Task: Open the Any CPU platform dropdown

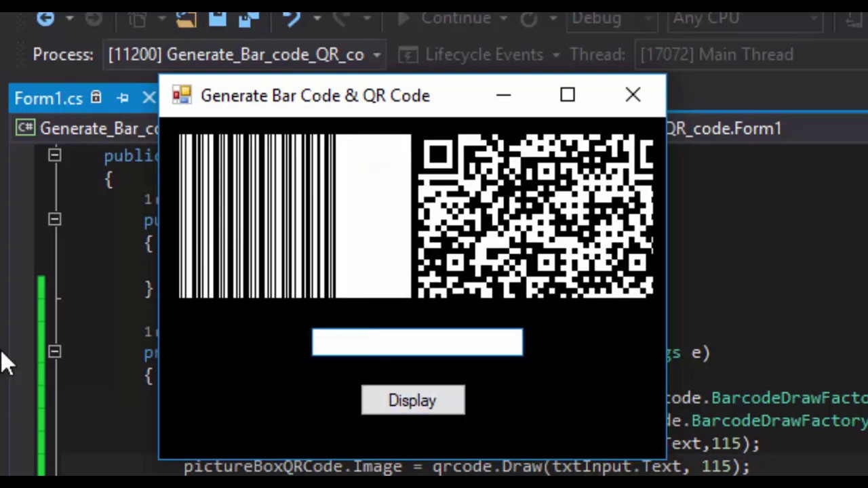Action: tap(746, 18)
